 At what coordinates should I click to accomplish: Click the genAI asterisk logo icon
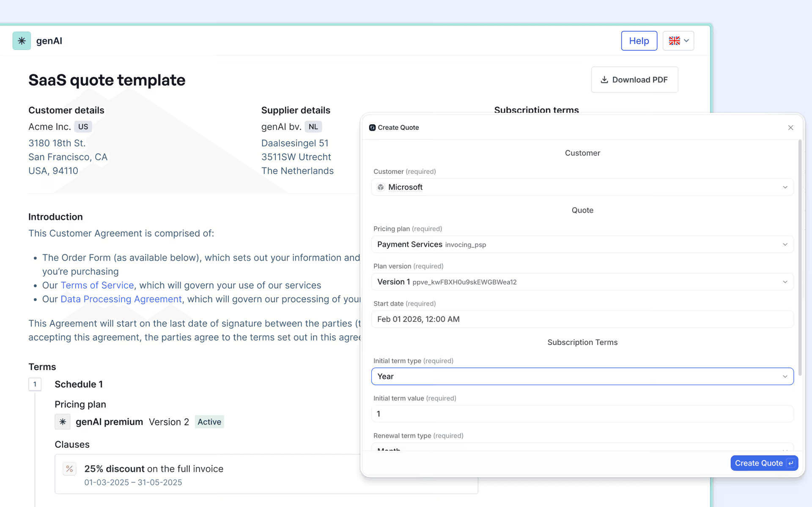22,41
